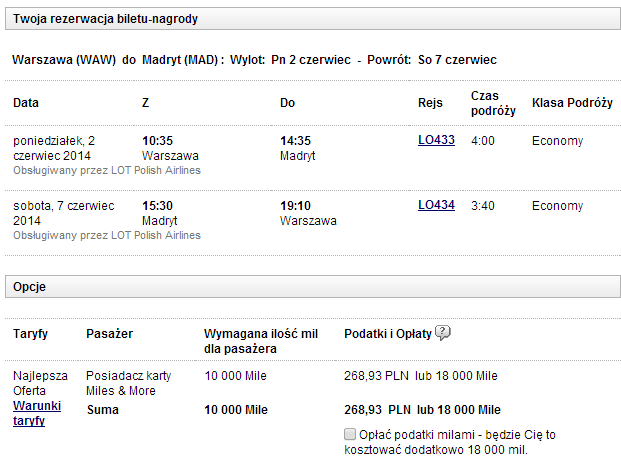Click the Data column header

(26, 103)
